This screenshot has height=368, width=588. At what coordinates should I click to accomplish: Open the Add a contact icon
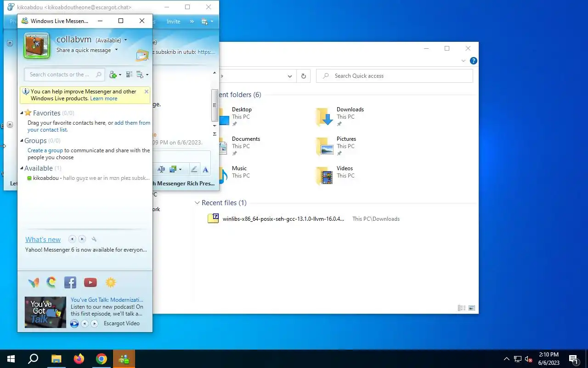[113, 75]
